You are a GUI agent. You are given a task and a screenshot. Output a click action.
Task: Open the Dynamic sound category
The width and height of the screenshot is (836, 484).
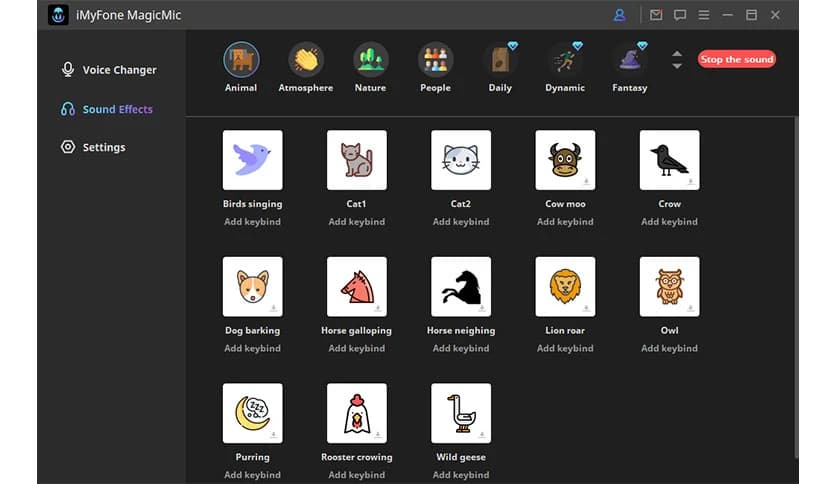point(565,60)
